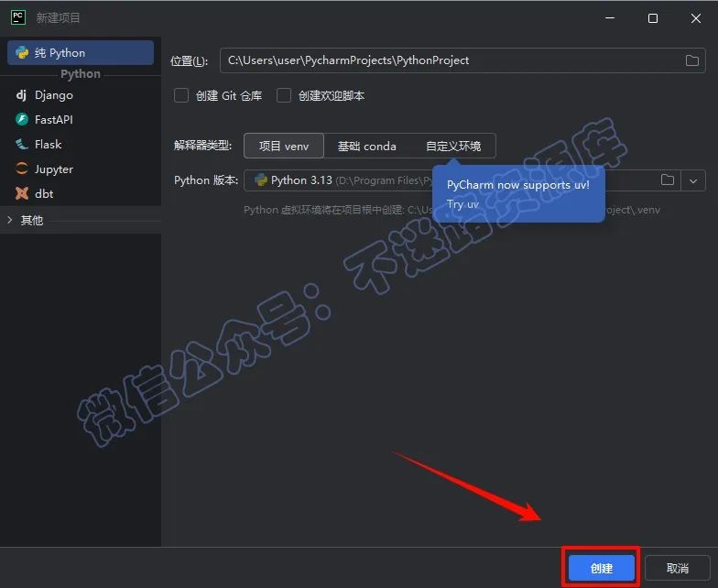Close the 新建项目 dialog

696,18
